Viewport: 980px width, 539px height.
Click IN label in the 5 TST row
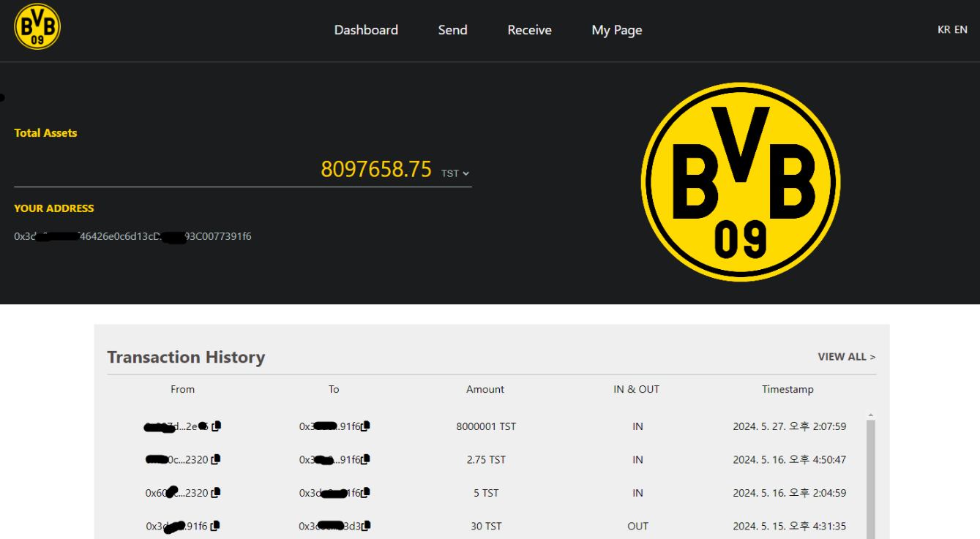[x=637, y=493]
